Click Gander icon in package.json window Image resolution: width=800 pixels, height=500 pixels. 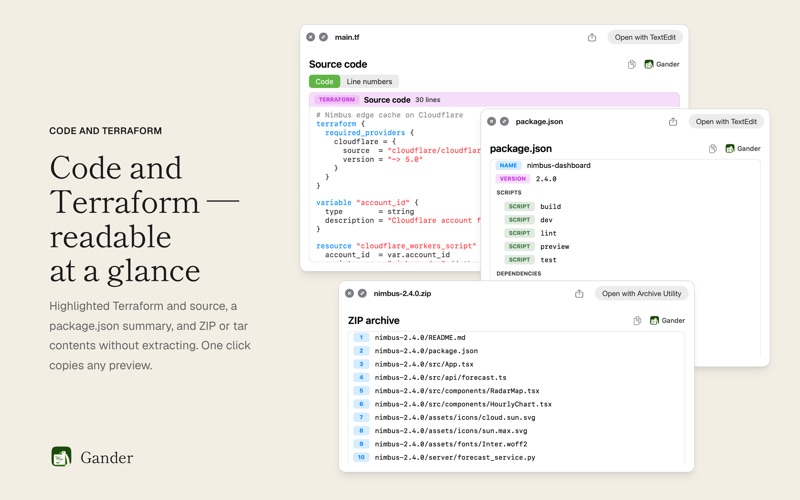click(x=730, y=148)
